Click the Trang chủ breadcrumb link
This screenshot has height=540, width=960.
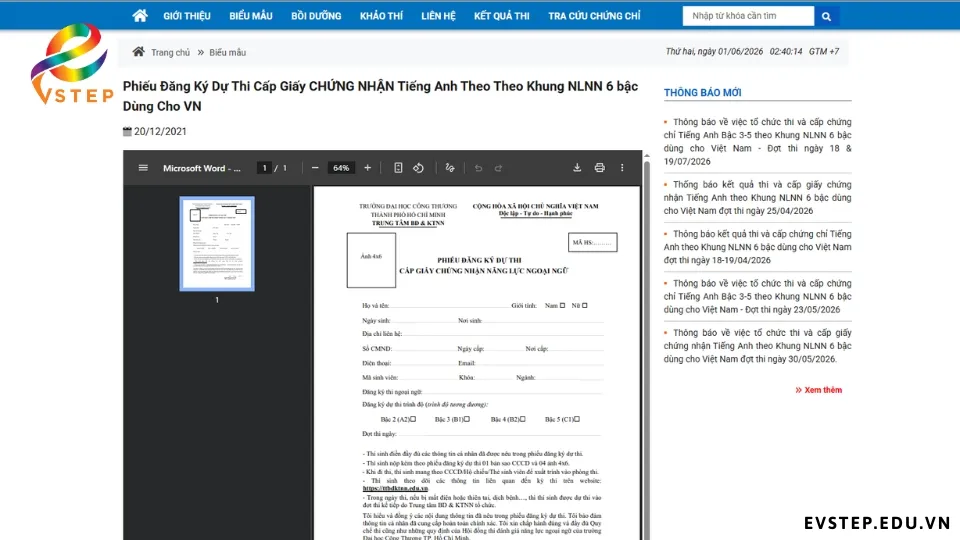pos(170,53)
